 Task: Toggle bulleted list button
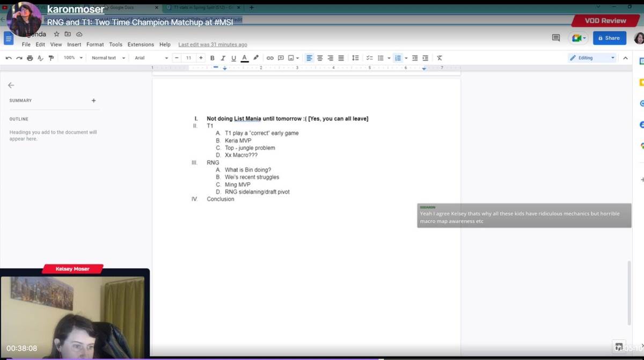[380, 58]
